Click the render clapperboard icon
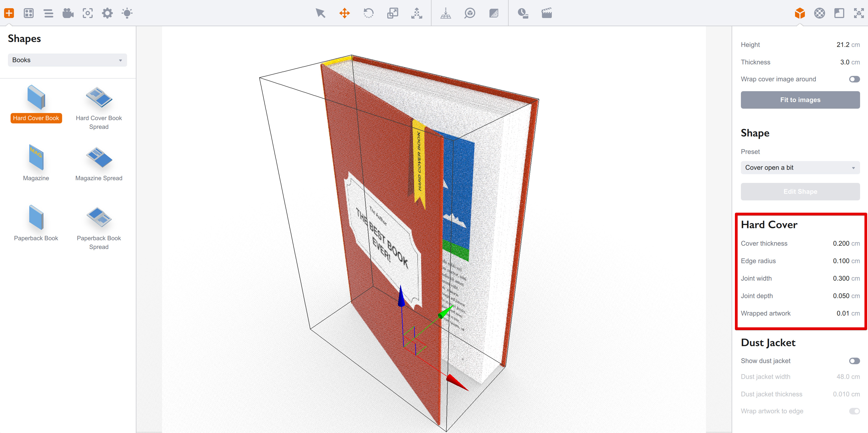The image size is (868, 433). point(547,13)
